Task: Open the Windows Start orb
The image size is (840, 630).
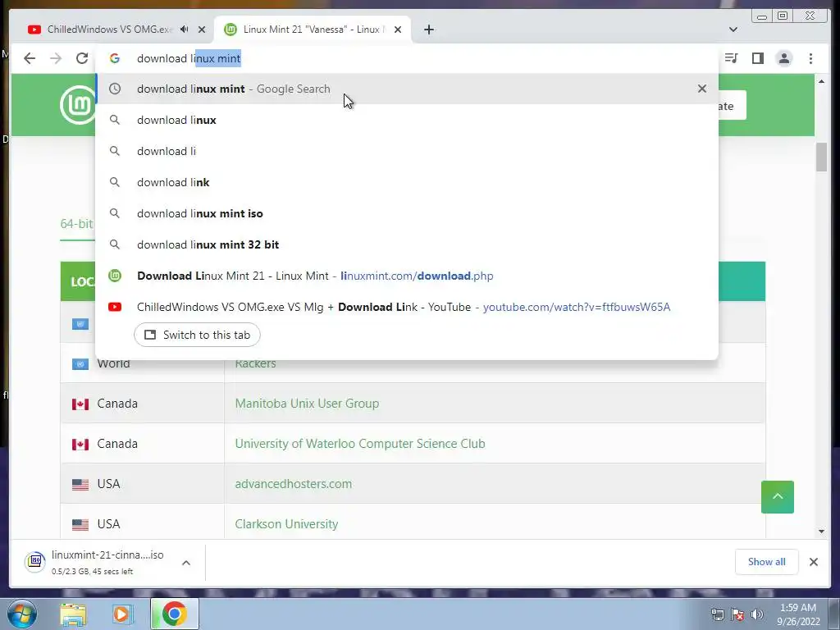Action: tap(21, 614)
